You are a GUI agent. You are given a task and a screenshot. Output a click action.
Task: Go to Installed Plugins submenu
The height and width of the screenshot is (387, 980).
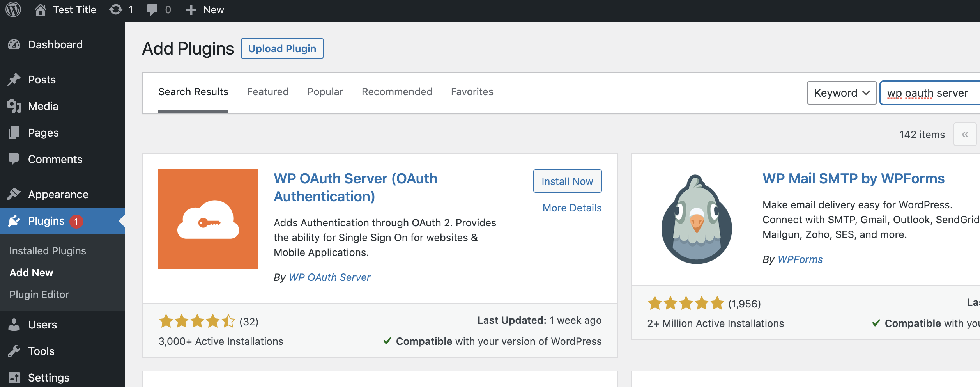click(48, 251)
